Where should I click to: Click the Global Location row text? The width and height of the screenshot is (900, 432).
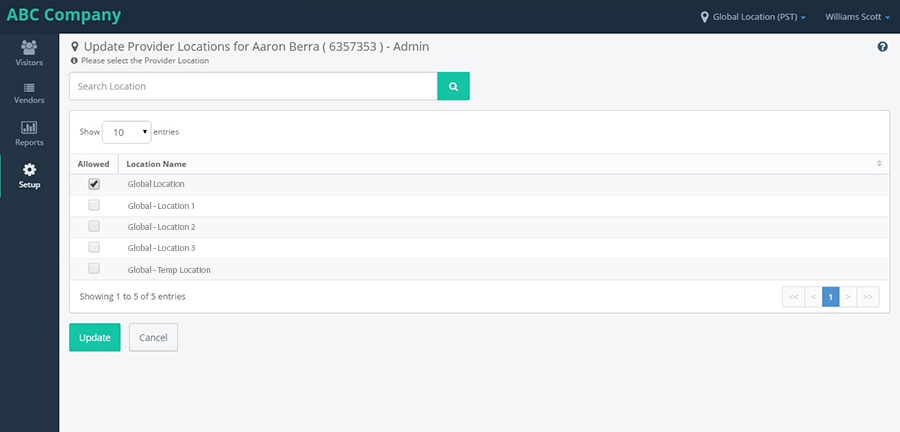point(156,184)
